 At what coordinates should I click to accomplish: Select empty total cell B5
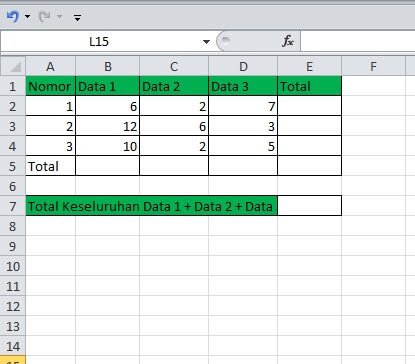[x=107, y=166]
